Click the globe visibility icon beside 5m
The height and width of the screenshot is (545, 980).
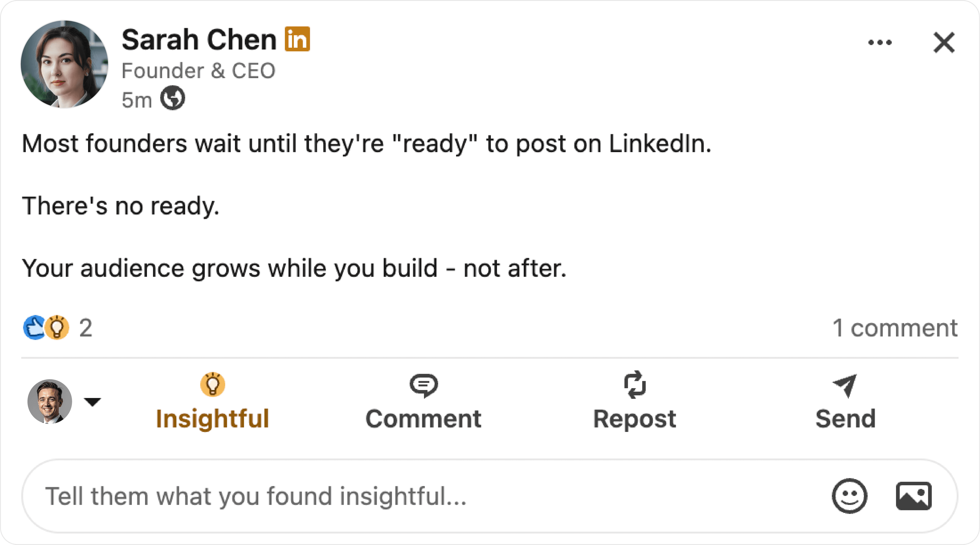click(173, 99)
